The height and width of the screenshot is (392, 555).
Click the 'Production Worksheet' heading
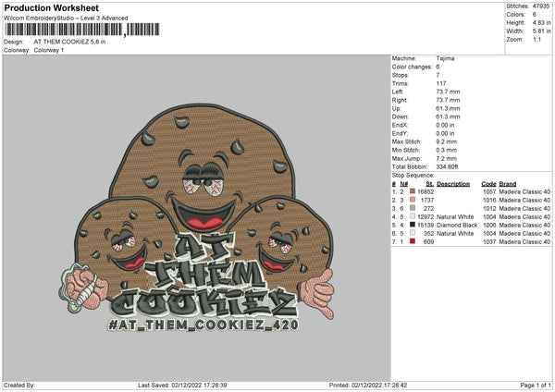click(x=51, y=7)
